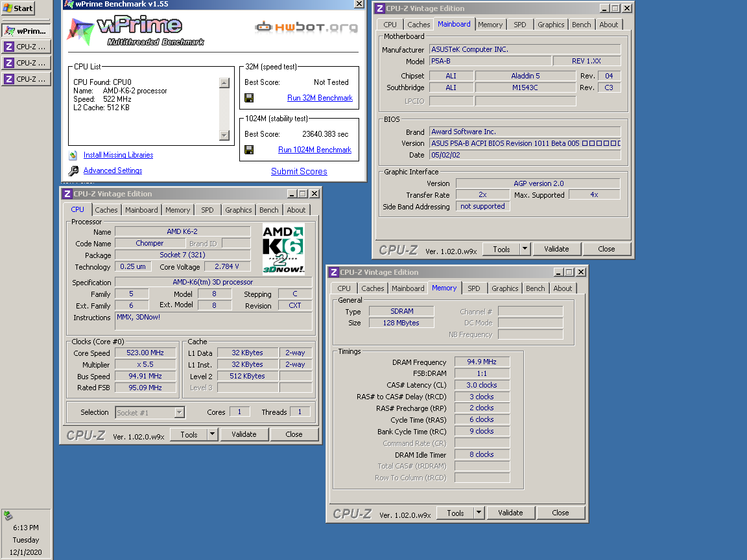Click the floppy save icon for 32M score
Screen dimensions: 747x560
pyautogui.click(x=249, y=98)
